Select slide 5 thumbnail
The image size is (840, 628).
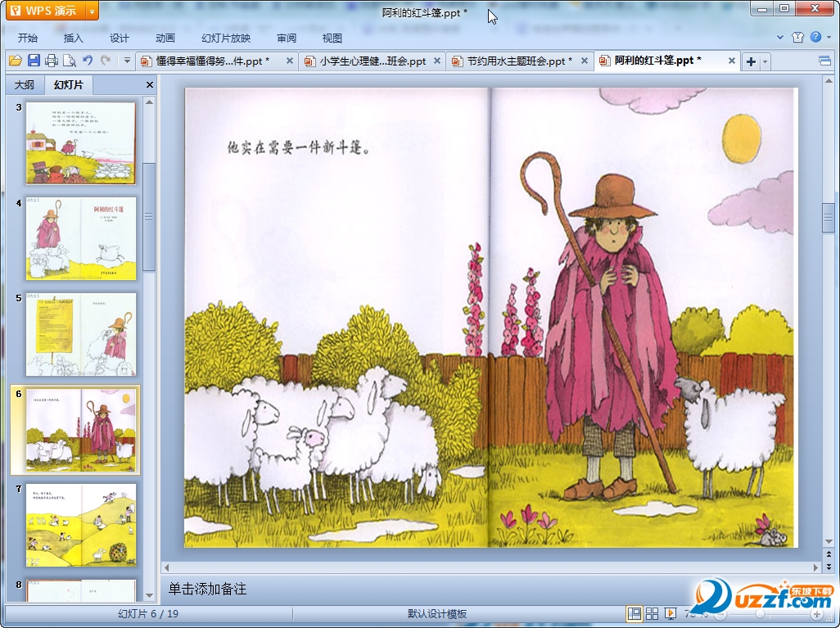[81, 334]
